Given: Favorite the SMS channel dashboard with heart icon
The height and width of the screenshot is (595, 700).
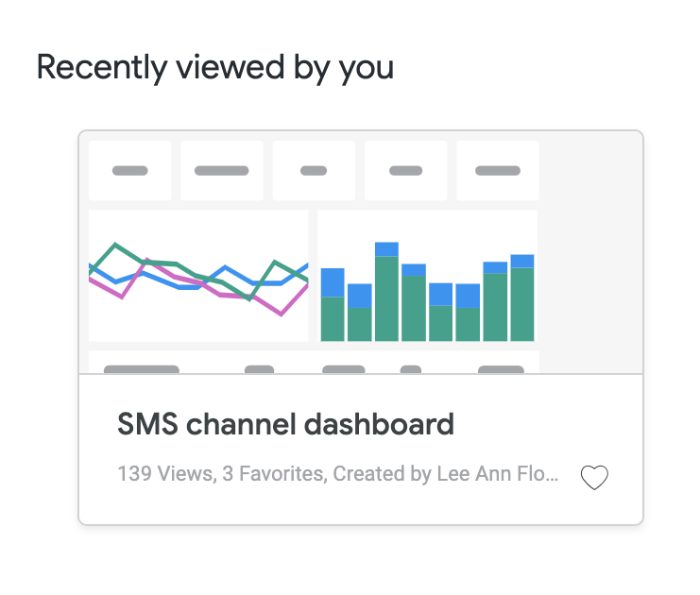Looking at the screenshot, I should [x=594, y=477].
